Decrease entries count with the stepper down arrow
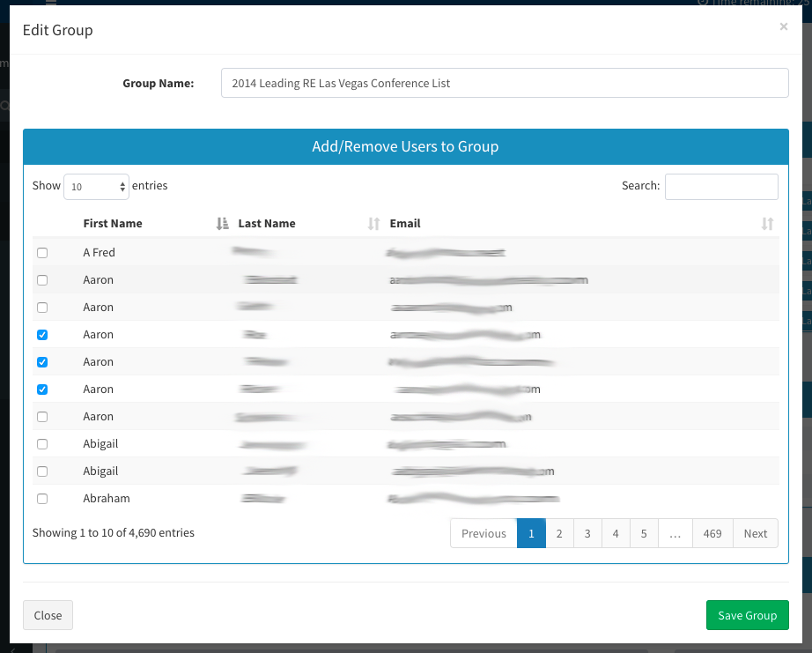The image size is (812, 653). (122, 191)
